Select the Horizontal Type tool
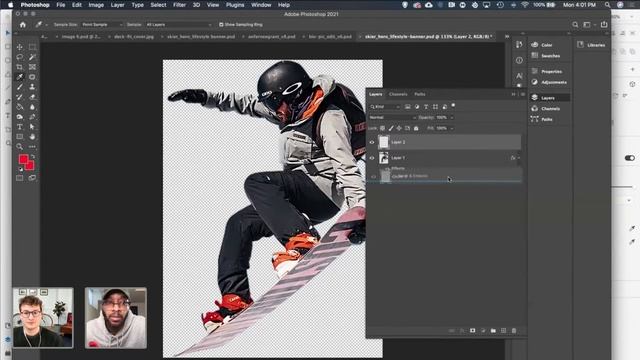The height and width of the screenshot is (360, 640). pos(20,127)
